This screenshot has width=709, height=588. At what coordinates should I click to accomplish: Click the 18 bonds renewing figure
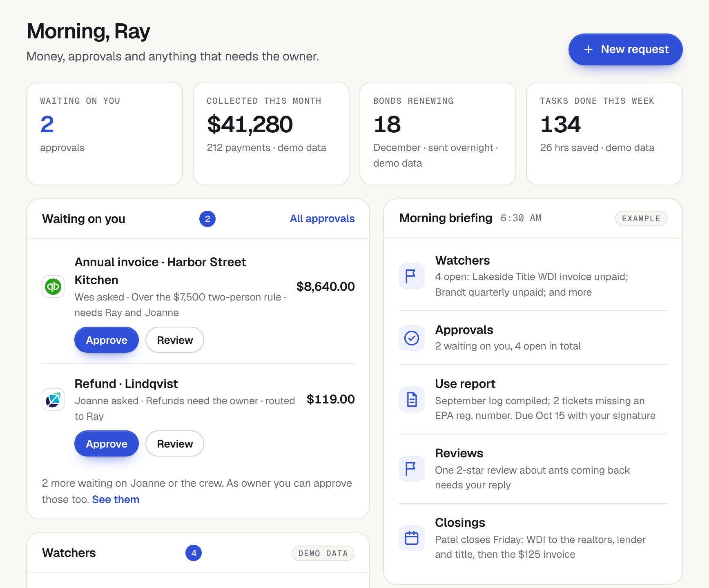pyautogui.click(x=387, y=125)
